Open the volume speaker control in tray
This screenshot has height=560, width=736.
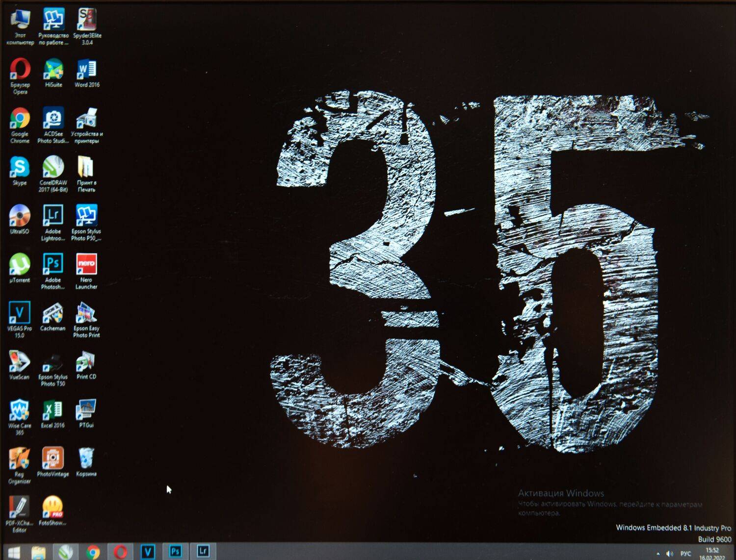pos(669,554)
